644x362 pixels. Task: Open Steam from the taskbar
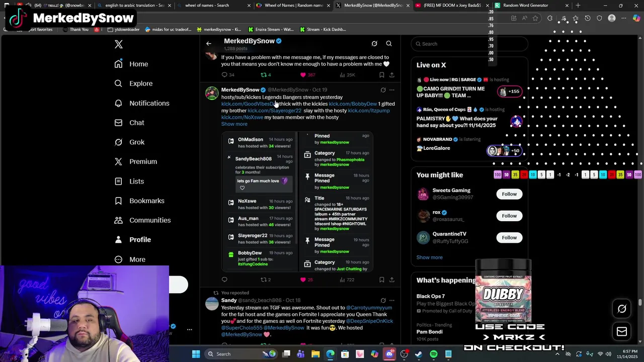click(x=419, y=354)
